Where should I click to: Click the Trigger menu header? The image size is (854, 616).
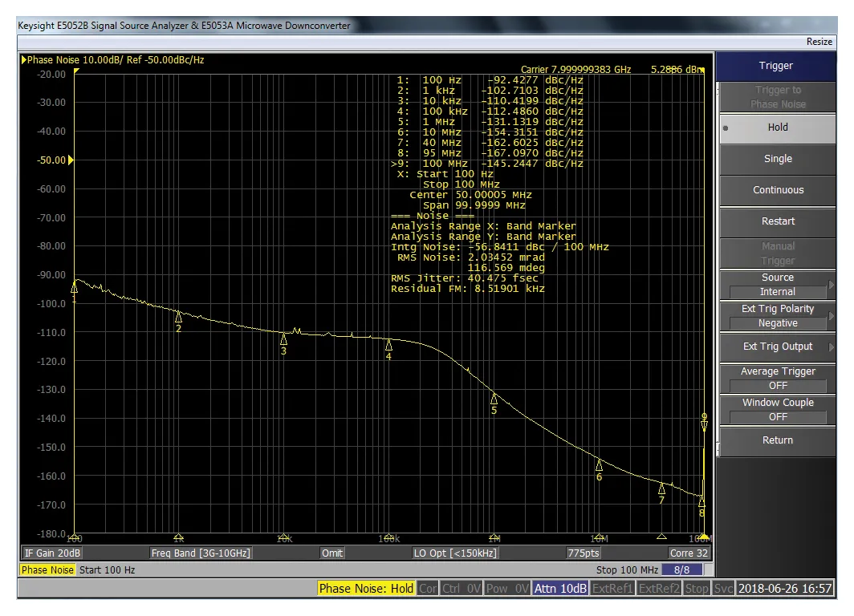775,66
